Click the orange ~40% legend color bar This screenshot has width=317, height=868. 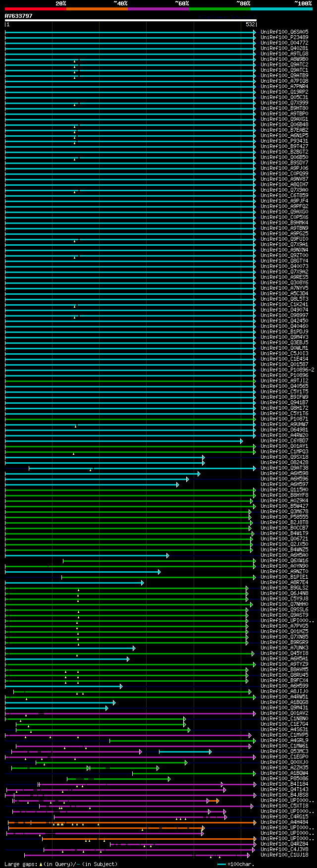[97, 9]
